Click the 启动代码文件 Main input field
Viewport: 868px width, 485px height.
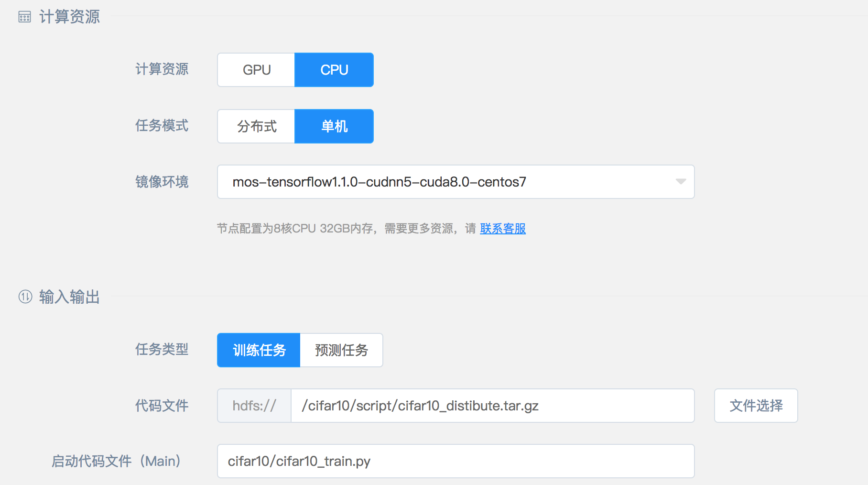(456, 461)
